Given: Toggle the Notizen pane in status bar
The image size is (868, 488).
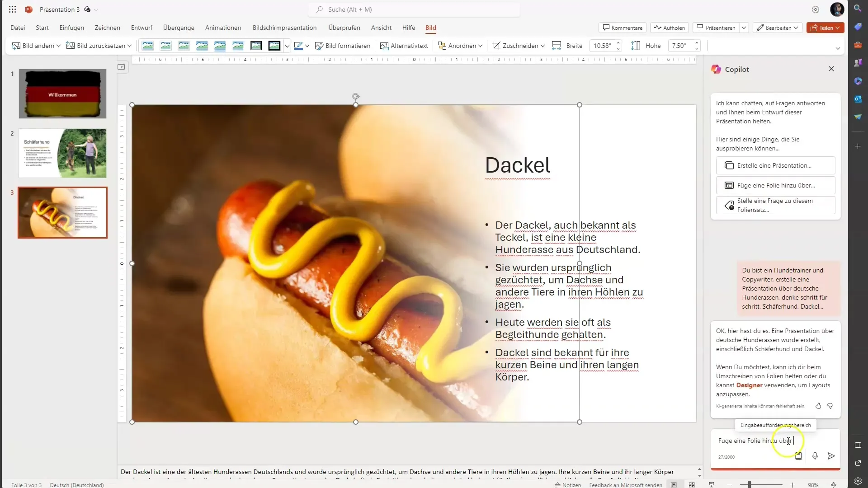Looking at the screenshot, I should pos(567,485).
